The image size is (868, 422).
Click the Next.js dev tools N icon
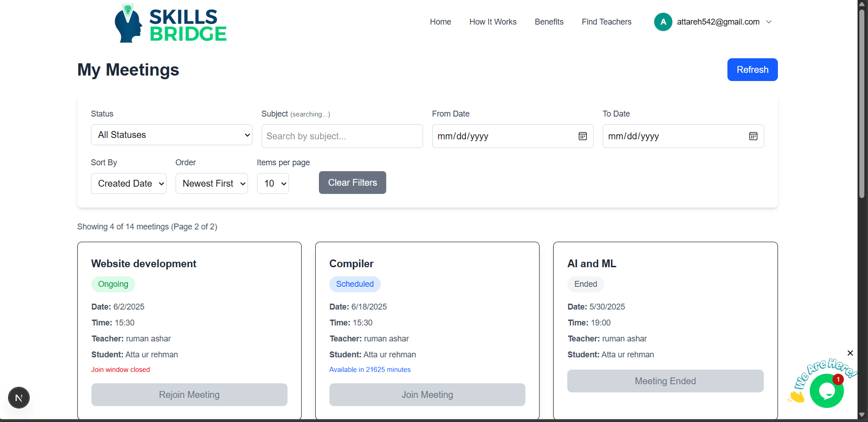19,397
